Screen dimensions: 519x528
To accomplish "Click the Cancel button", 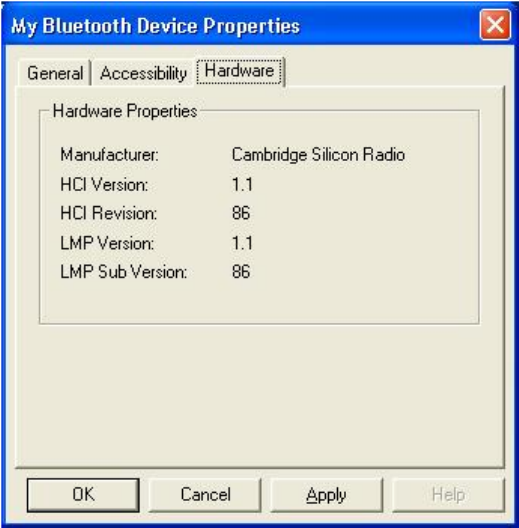I will tap(205, 495).
